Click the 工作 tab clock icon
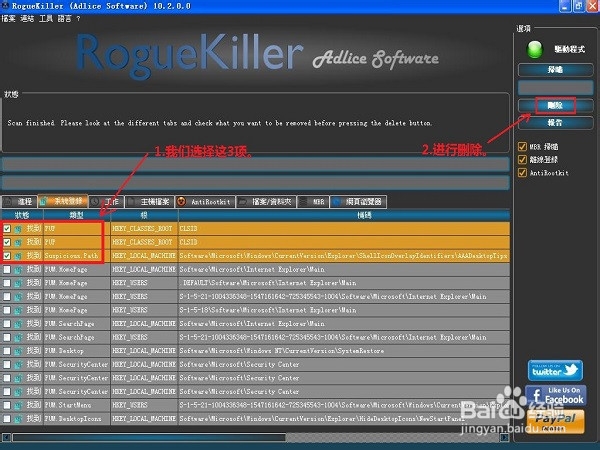The height and width of the screenshot is (450, 600). click(x=95, y=201)
